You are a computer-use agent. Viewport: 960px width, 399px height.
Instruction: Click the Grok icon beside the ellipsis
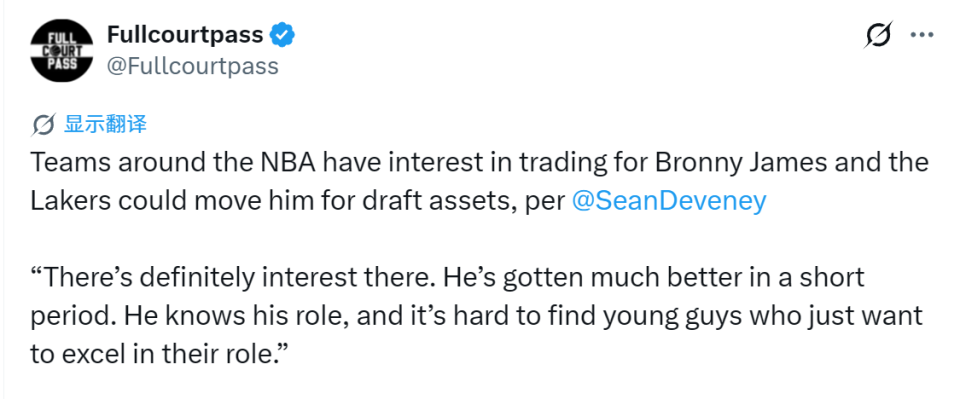coord(878,35)
